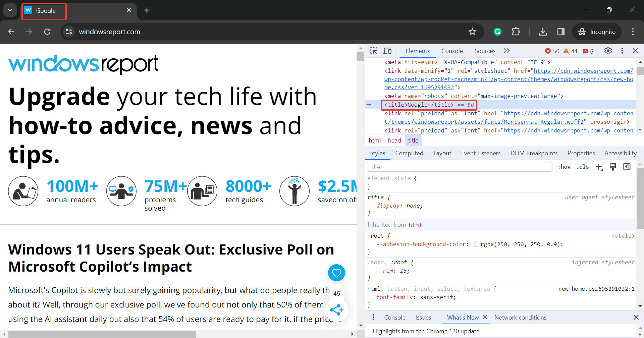Toggle the :hov element state panel
Image resolution: width=644 pixels, height=338 pixels.
[x=564, y=167]
